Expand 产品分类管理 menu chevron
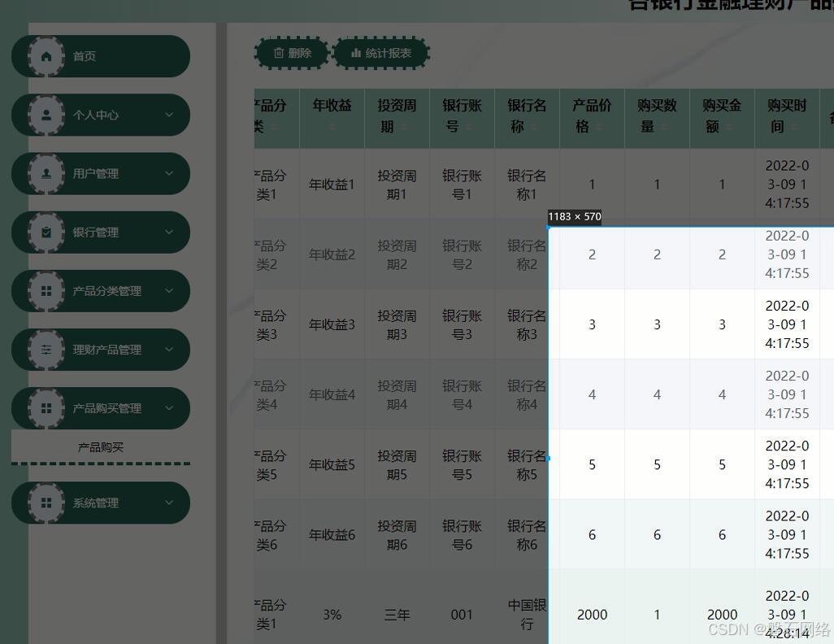The height and width of the screenshot is (644, 834). click(x=169, y=290)
